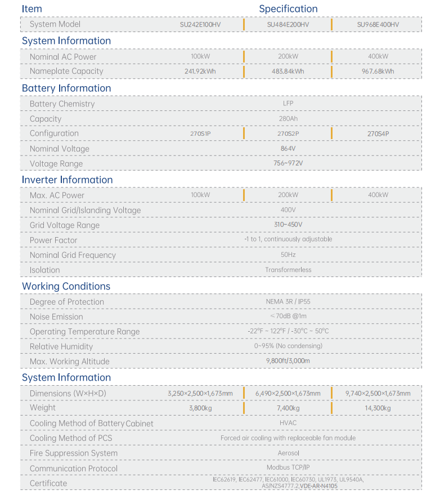
Task: Click the Working Conditions section heading
Action: [x=66, y=286]
